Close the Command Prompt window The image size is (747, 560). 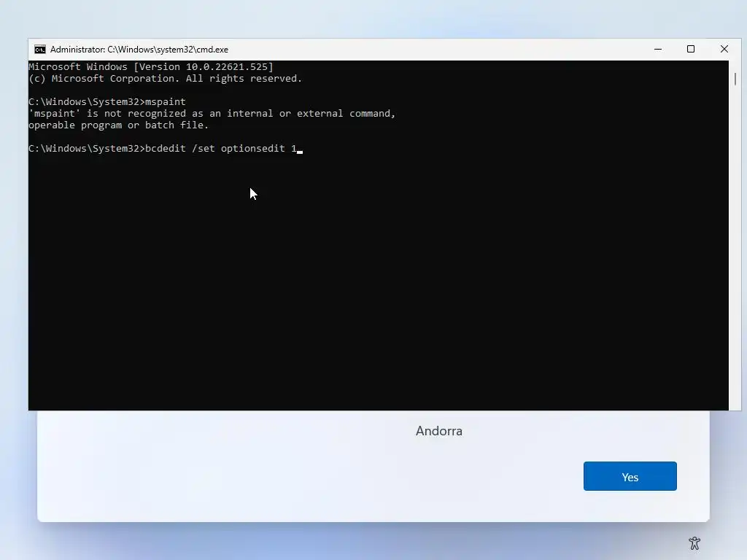click(x=724, y=49)
